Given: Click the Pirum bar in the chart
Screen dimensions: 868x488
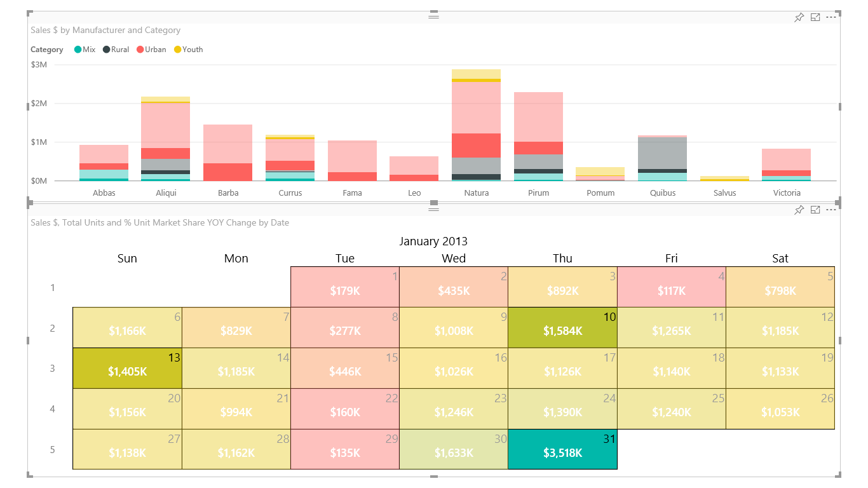Looking at the screenshot, I should pyautogui.click(x=538, y=137).
